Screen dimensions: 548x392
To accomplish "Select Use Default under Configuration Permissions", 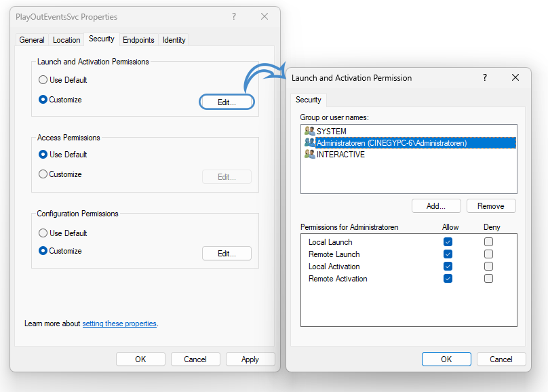I will pyautogui.click(x=43, y=233).
